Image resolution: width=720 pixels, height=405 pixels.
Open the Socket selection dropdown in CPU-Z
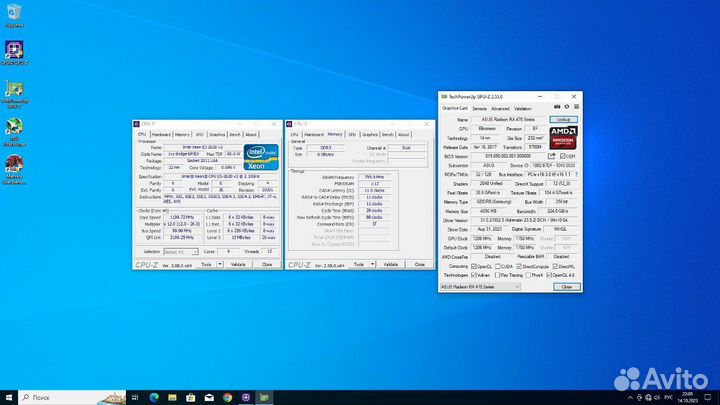(180, 252)
